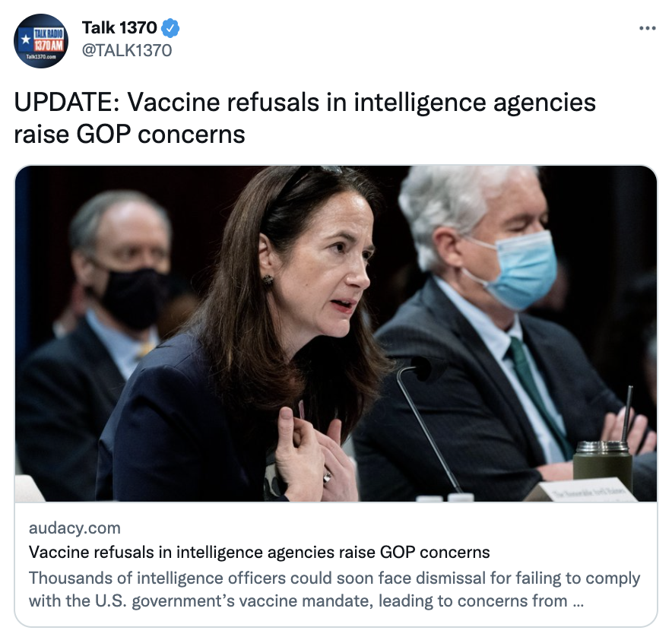Click the UPDATE tweet text first line
This screenshot has width=672, height=640.
(x=305, y=103)
